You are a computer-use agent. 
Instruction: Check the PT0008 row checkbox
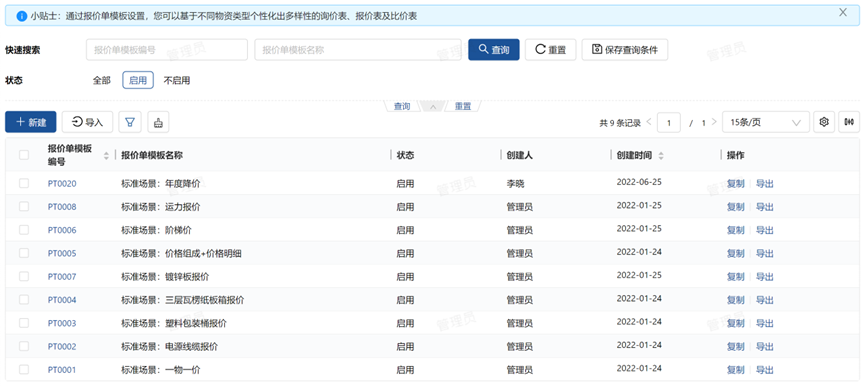24,206
